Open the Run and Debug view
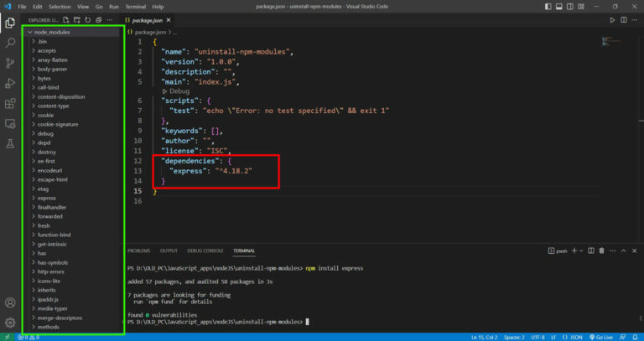This screenshot has width=644, height=341. click(10, 83)
